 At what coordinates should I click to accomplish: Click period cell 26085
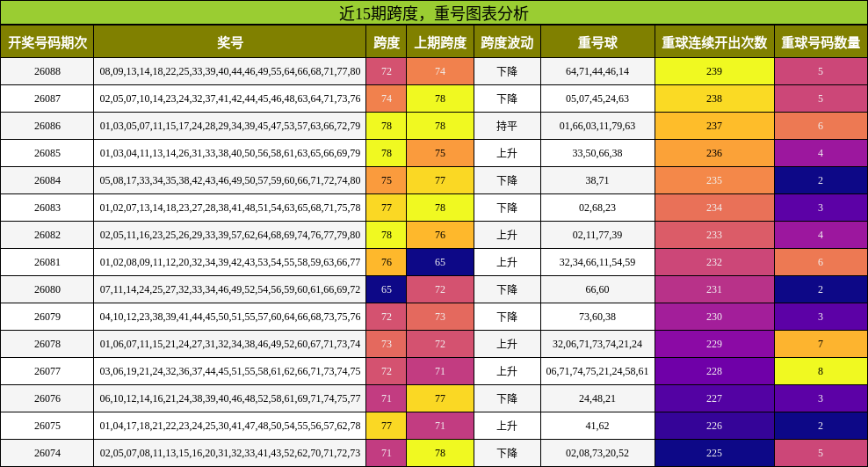47,153
